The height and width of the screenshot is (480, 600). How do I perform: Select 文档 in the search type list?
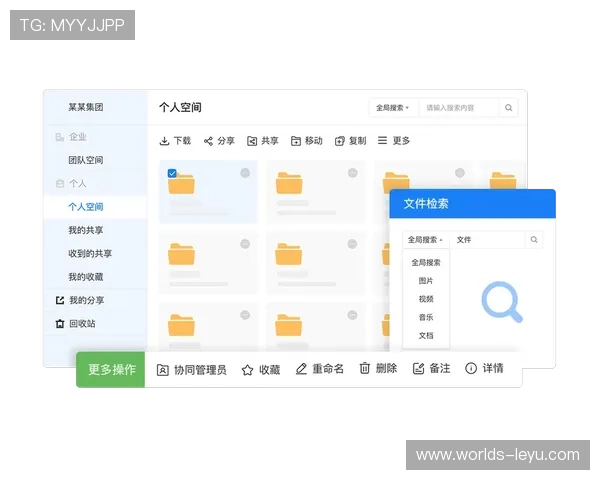click(426, 336)
